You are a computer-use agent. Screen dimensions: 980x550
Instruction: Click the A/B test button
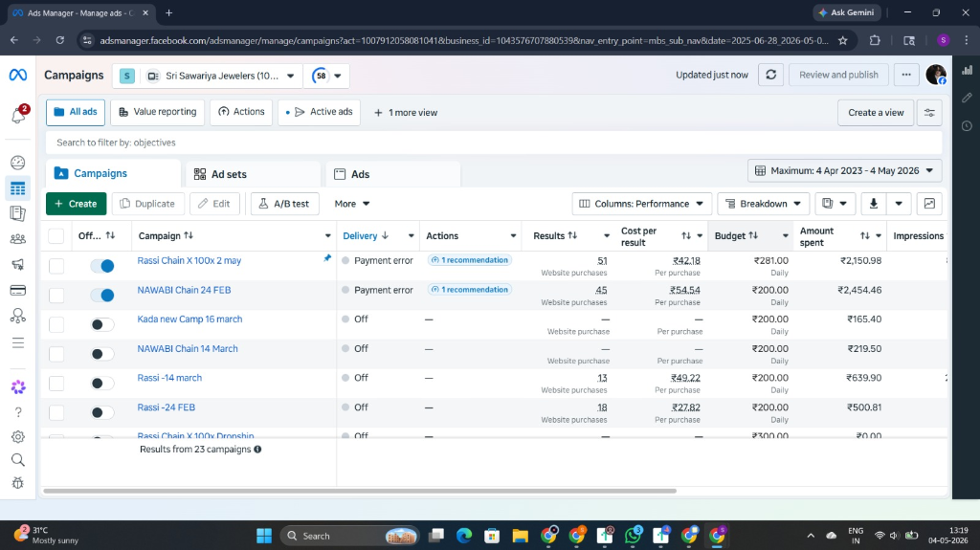point(284,204)
